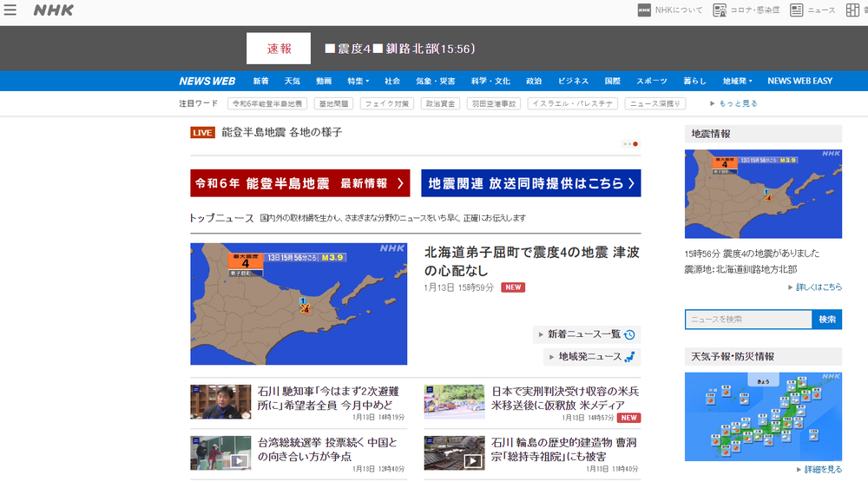Image resolution: width=868 pixels, height=482 pixels.
Task: Click the NHKについて icon in header
Action: (644, 10)
